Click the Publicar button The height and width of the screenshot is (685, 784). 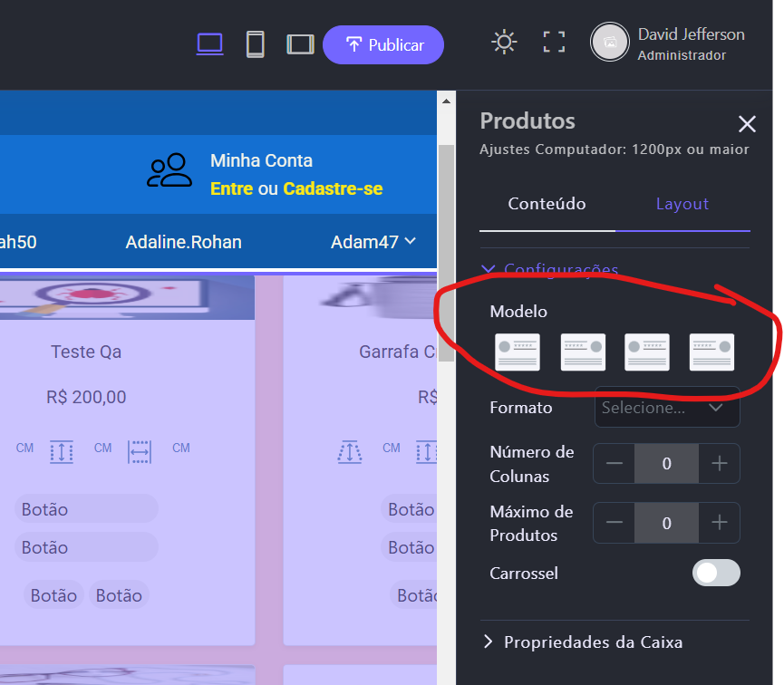pos(383,44)
